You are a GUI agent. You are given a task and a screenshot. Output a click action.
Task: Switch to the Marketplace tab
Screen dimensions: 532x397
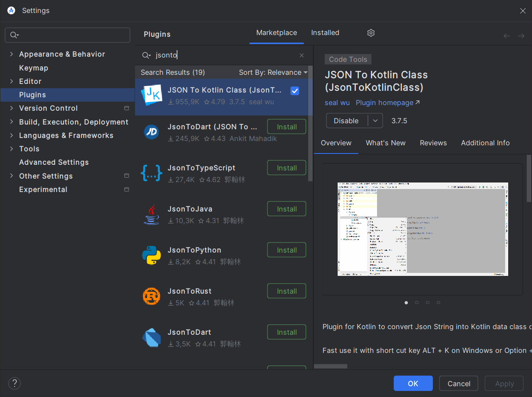pos(277,33)
